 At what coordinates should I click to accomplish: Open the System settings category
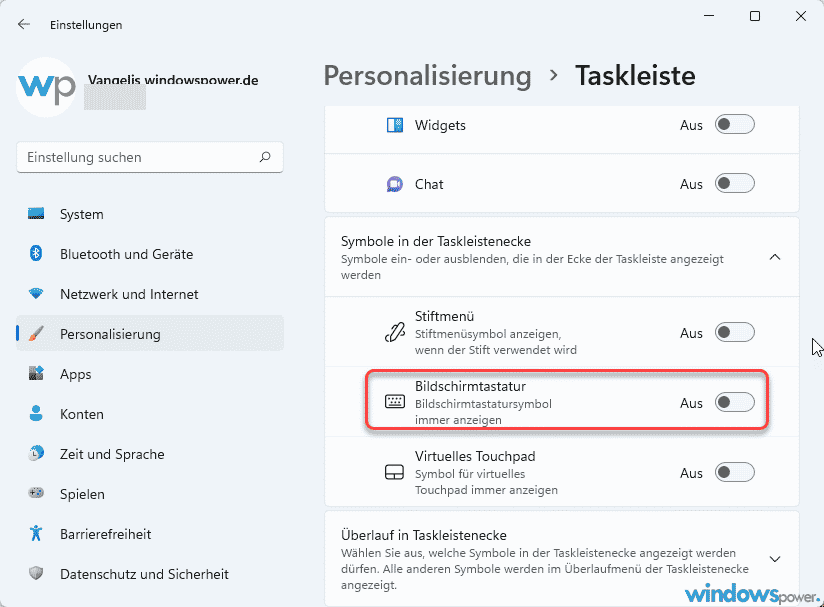(x=81, y=214)
